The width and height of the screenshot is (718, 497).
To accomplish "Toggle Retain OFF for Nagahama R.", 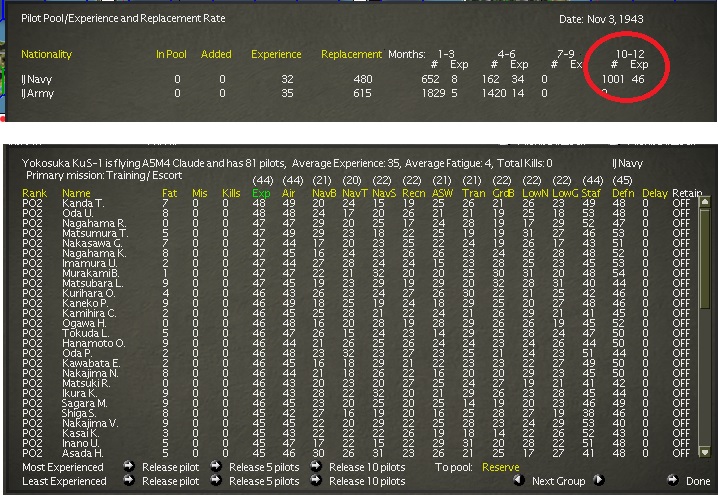I will 681,224.
